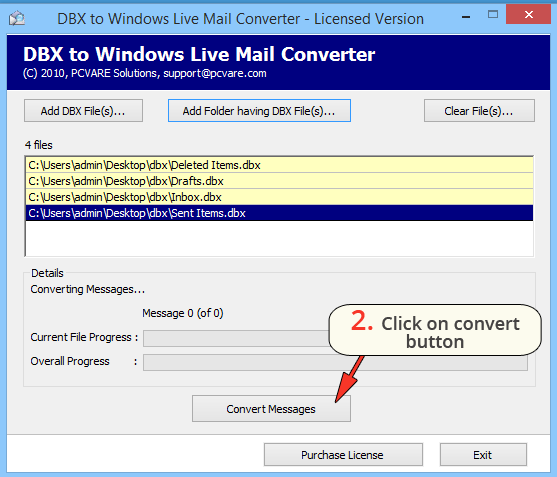The height and width of the screenshot is (477, 557).
Task: Close the converter with X button
Action: pos(528,15)
